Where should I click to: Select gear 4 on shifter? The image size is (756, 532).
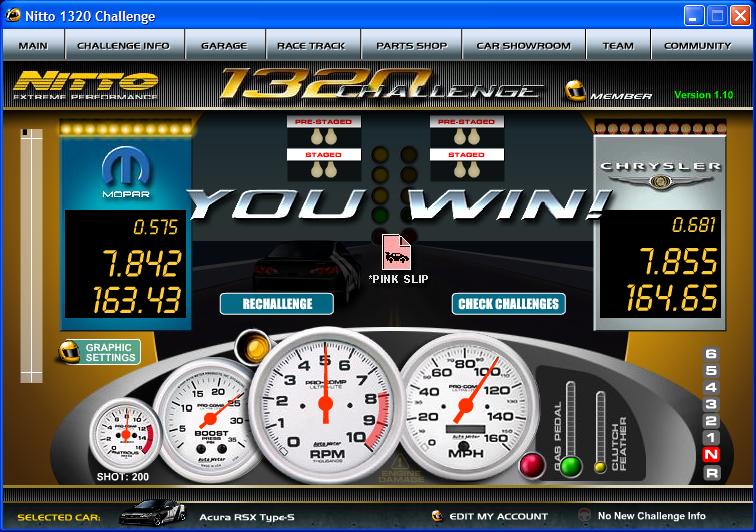[711, 387]
